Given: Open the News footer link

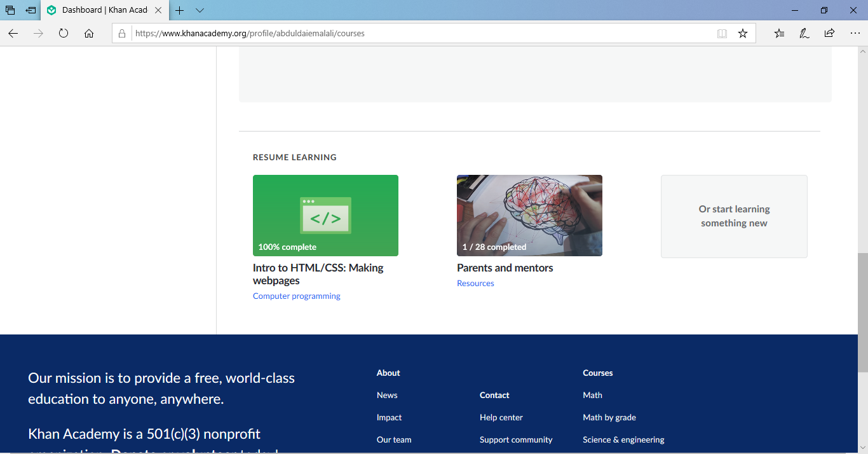Looking at the screenshot, I should point(387,395).
